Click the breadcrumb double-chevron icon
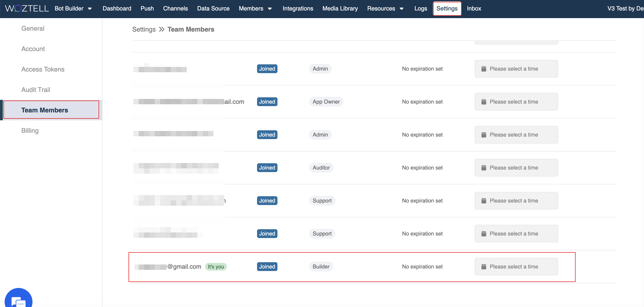 [x=162, y=29]
